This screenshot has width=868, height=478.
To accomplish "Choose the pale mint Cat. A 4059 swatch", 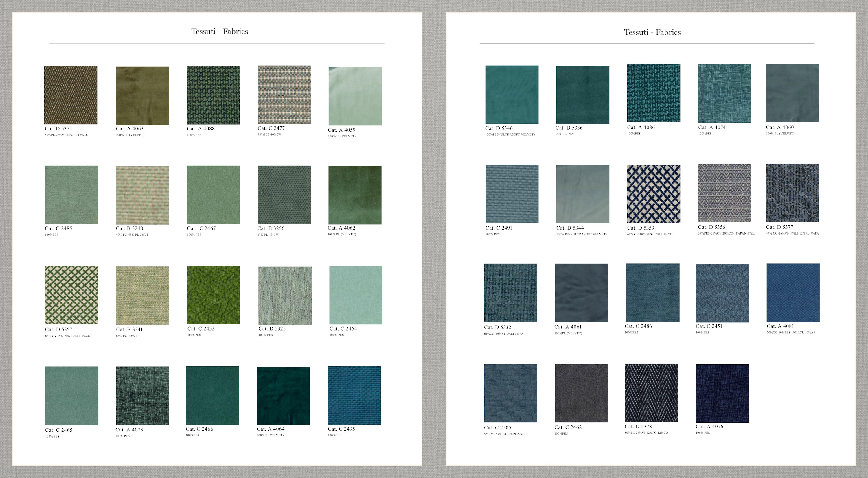I will point(355,96).
